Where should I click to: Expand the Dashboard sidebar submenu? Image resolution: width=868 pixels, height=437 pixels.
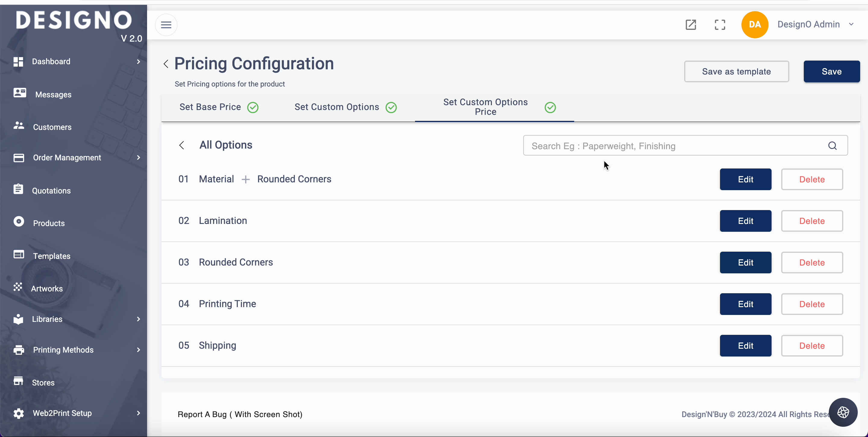pyautogui.click(x=138, y=62)
